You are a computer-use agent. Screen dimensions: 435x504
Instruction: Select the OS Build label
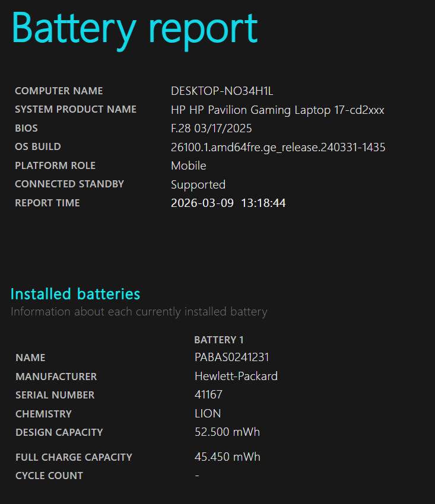[x=38, y=146]
